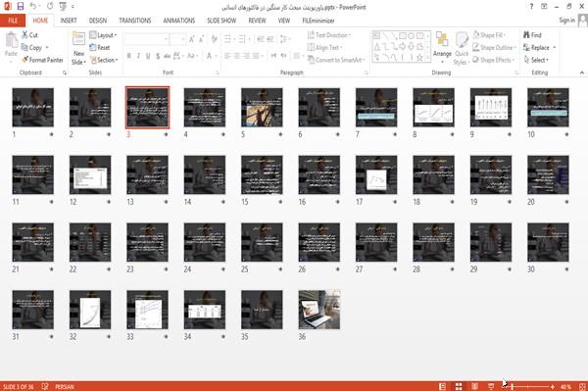
Task: Click fit slide to window icon
Action: point(582,386)
